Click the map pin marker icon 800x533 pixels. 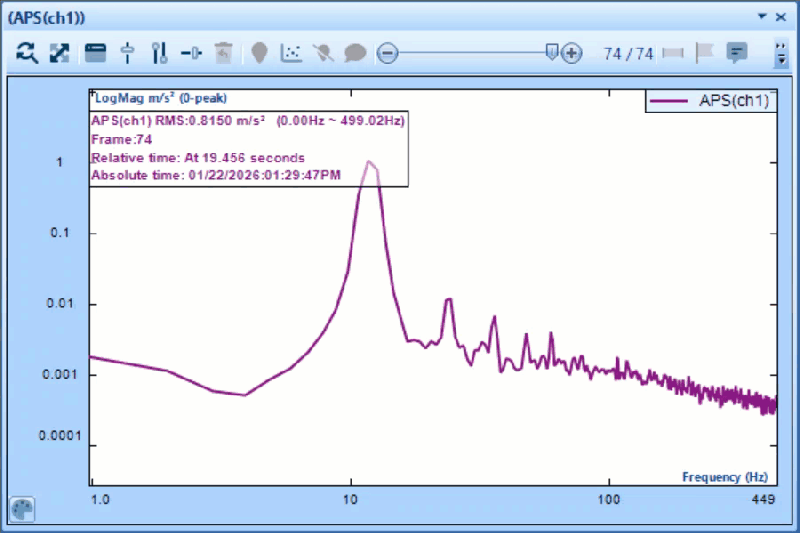coord(259,53)
